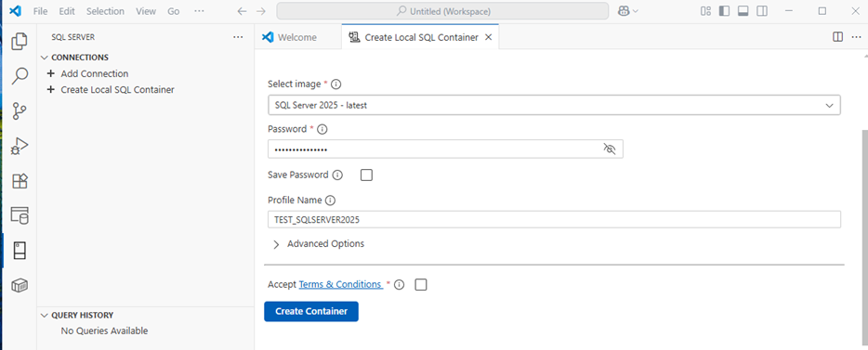The width and height of the screenshot is (868, 350).
Task: Open the Source Control view icon
Action: [20, 110]
